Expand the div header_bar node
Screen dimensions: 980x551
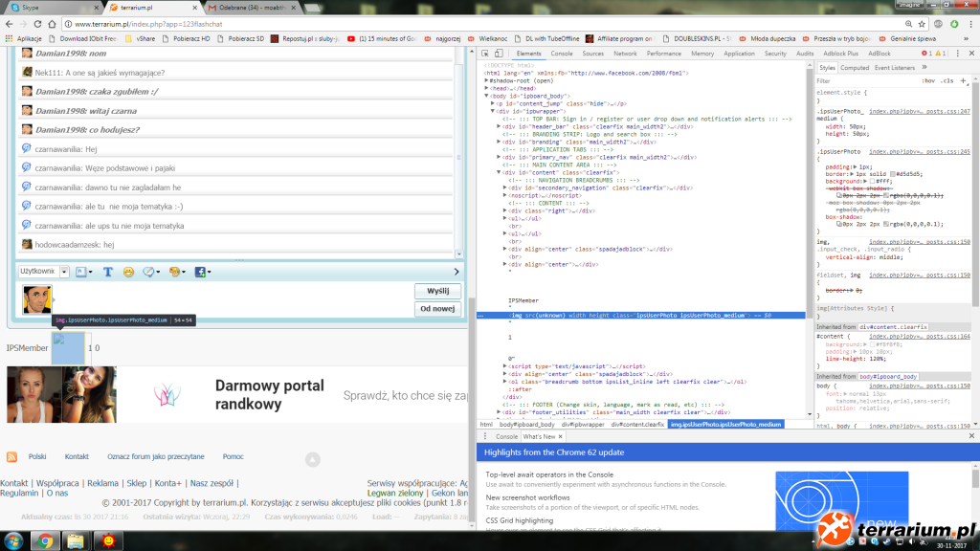pos(499,127)
